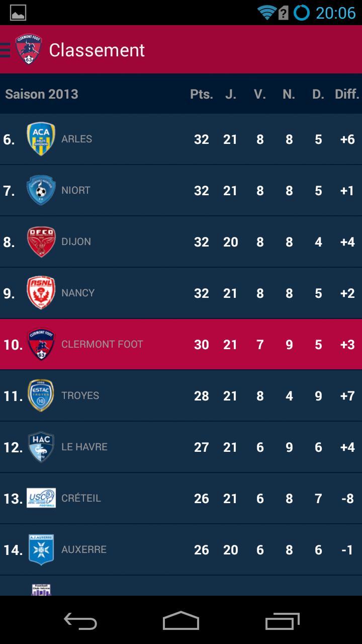Open the hamburger navigation menu
The height and width of the screenshot is (644, 362).
pos(5,50)
